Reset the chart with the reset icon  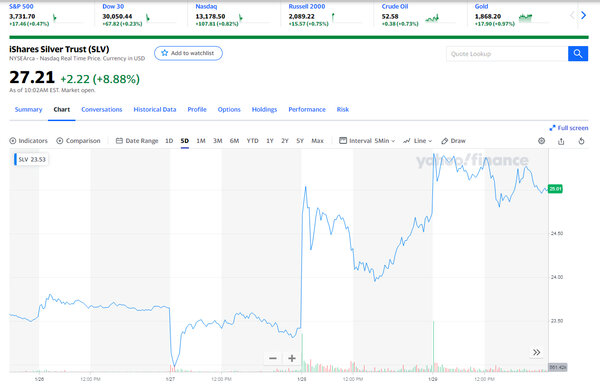581,141
